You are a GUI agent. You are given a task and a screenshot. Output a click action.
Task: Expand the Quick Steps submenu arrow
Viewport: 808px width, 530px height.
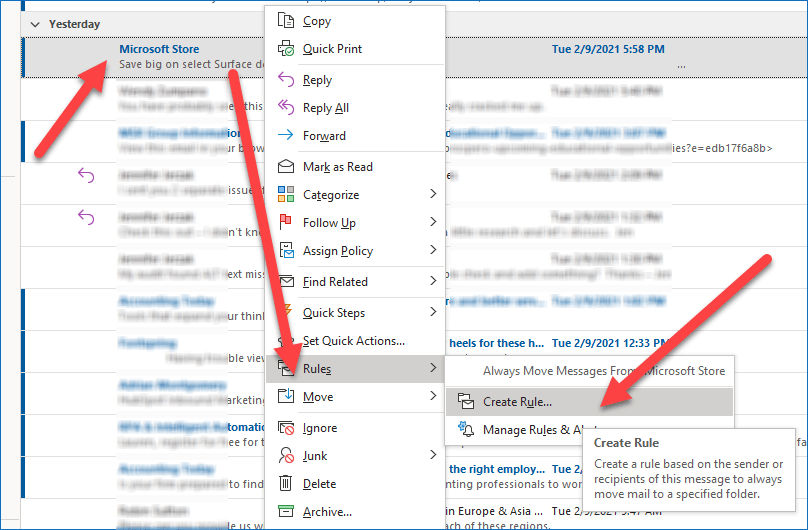[433, 312]
